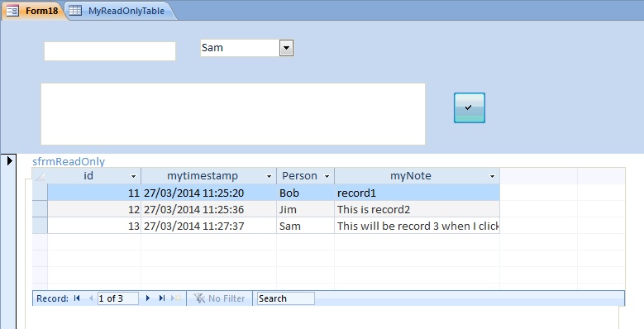
Task: Click the No Filter indicator
Action: [220, 298]
